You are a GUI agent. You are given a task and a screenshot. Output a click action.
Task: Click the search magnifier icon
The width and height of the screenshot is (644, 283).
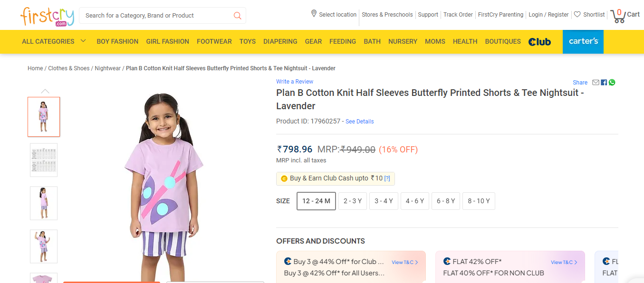coord(238,16)
